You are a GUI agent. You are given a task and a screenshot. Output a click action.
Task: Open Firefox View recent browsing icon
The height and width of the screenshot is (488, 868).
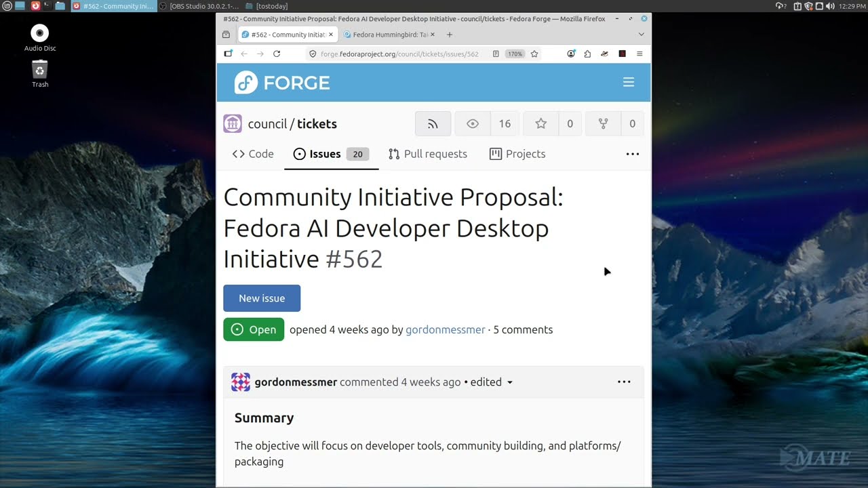coord(226,35)
